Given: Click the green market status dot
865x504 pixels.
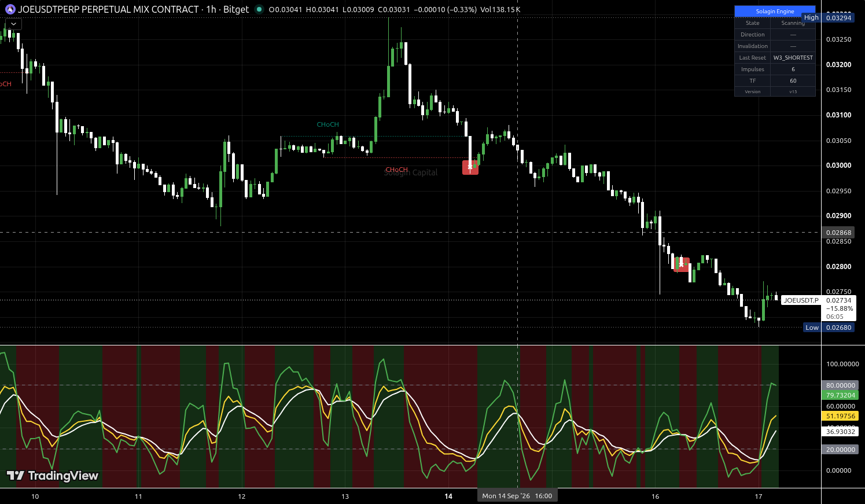Looking at the screenshot, I should pyautogui.click(x=259, y=9).
